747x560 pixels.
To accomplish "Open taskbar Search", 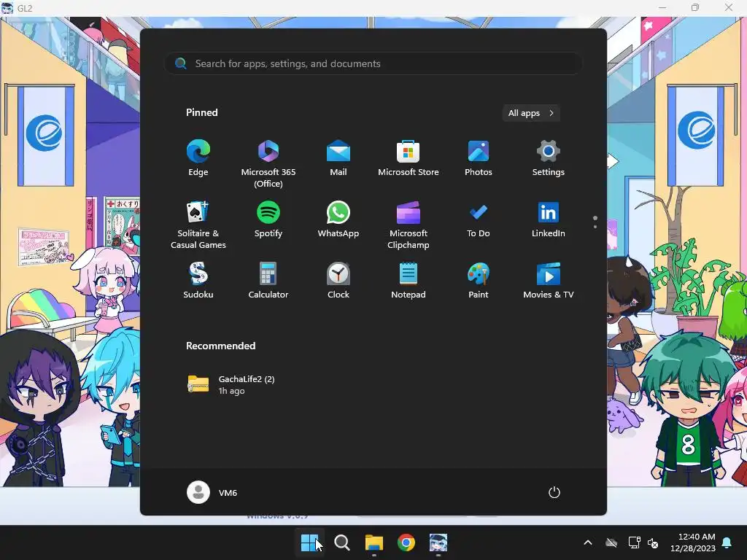I will tap(341, 542).
